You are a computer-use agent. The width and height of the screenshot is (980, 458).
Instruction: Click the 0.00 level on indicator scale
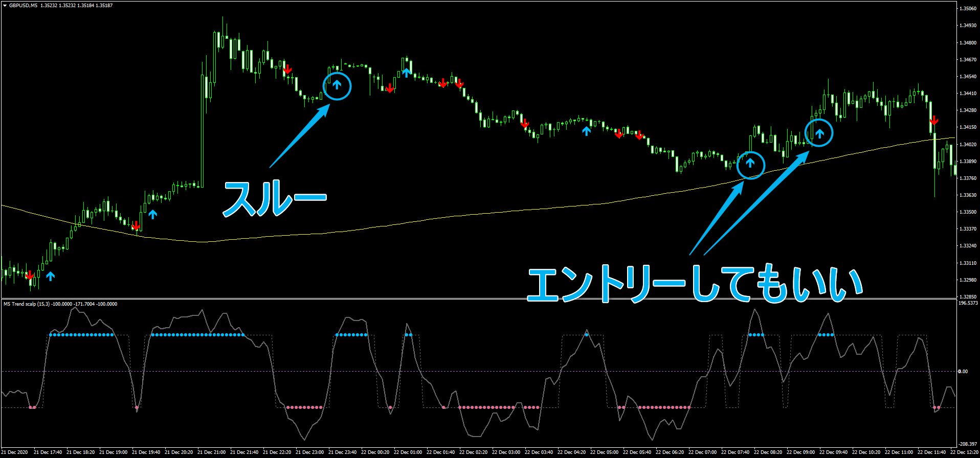click(963, 372)
